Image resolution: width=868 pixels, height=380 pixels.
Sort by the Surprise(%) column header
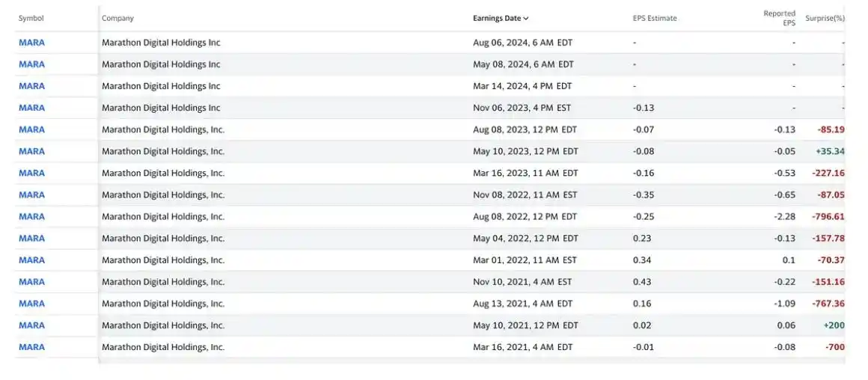(825, 19)
